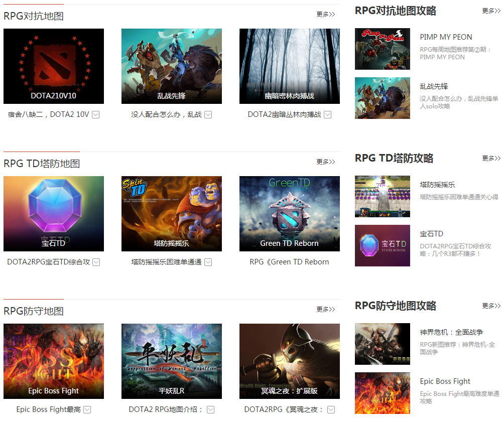The height and width of the screenshot is (426, 504).
Task: Open the 宝石TD title in RPG TD塔防攻略
Action: click(x=432, y=234)
